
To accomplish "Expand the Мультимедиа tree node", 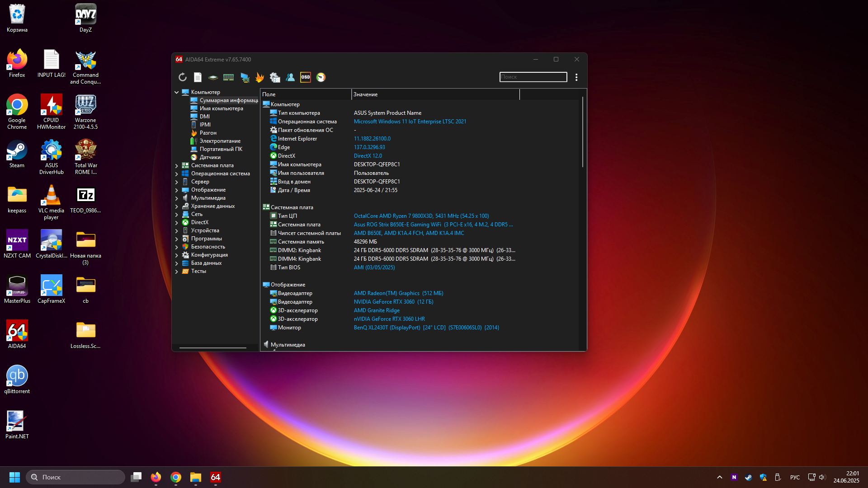I will (x=177, y=198).
